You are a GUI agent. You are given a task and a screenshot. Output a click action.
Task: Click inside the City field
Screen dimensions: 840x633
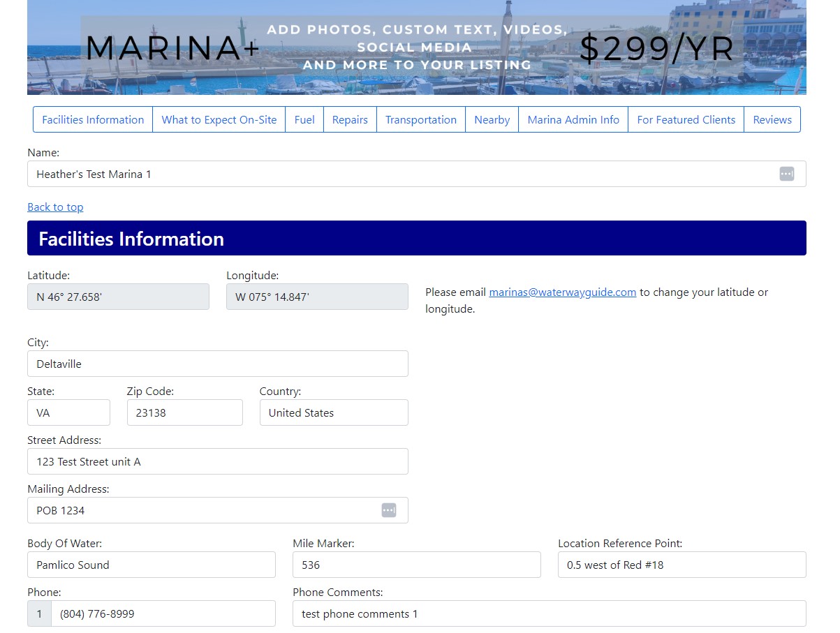coord(216,364)
